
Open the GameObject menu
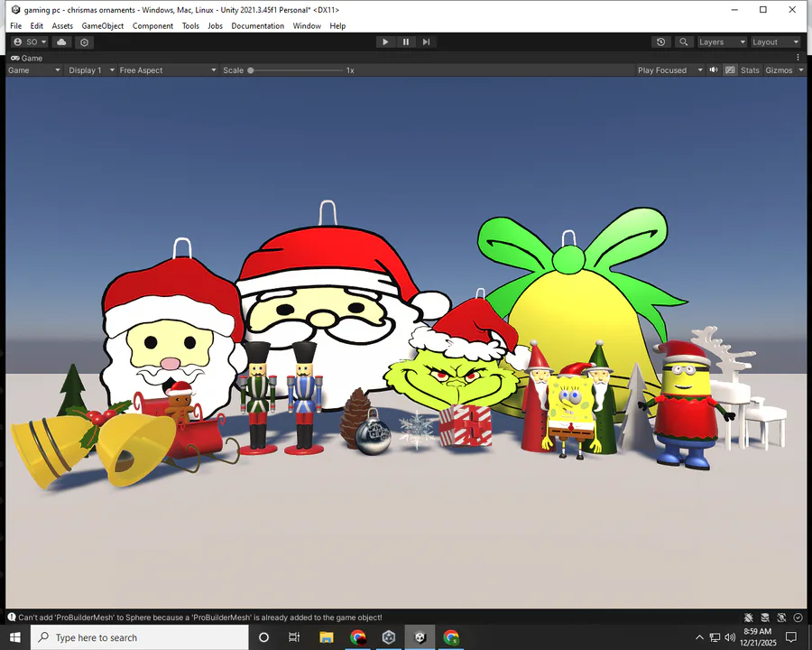[103, 26]
